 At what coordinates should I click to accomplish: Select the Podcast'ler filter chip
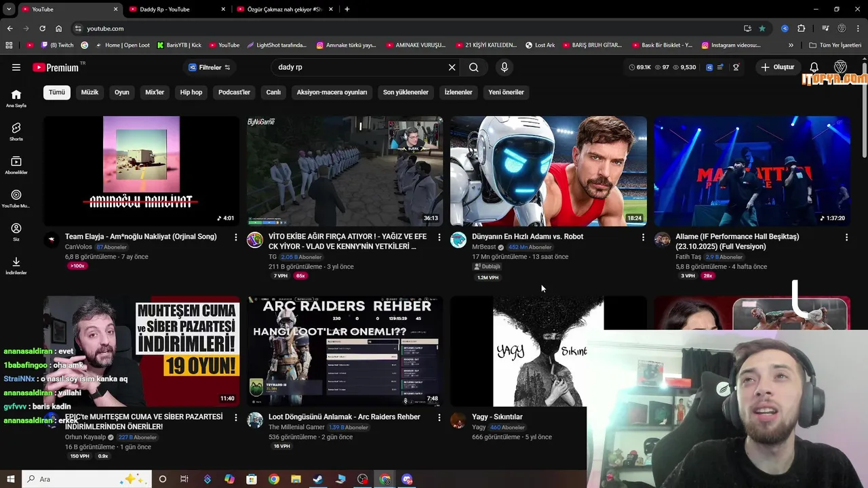pos(234,92)
